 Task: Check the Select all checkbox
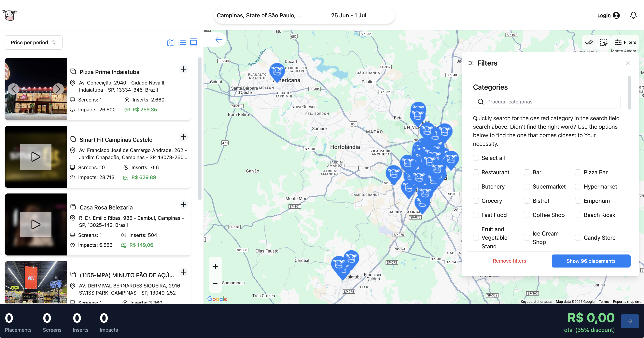(x=476, y=158)
